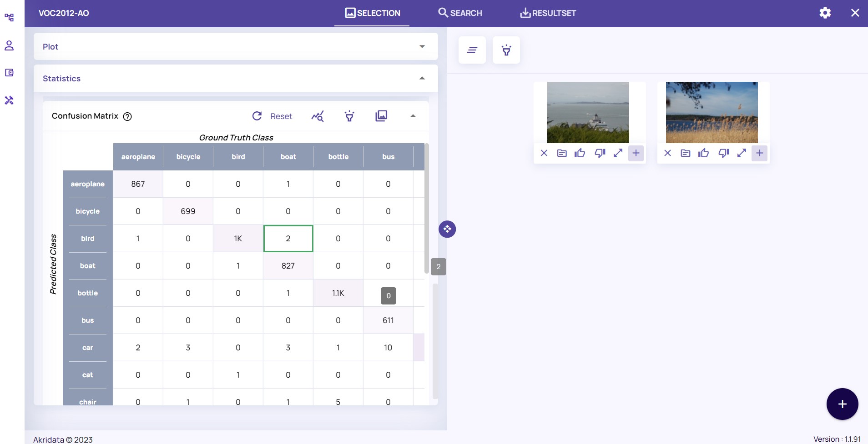Thumbs down the second thumbnail
The width and height of the screenshot is (868, 444).
(x=724, y=153)
